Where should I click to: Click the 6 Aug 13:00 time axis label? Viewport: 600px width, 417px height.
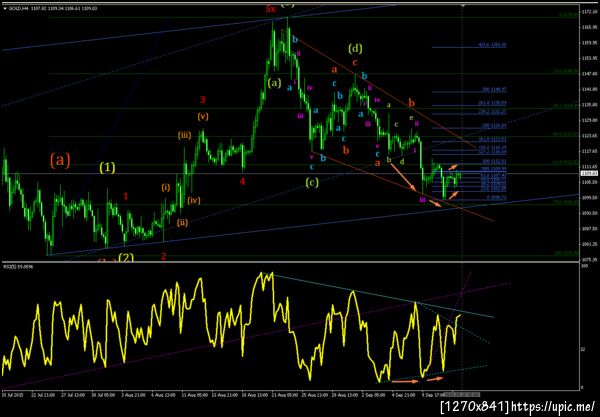tap(162, 395)
